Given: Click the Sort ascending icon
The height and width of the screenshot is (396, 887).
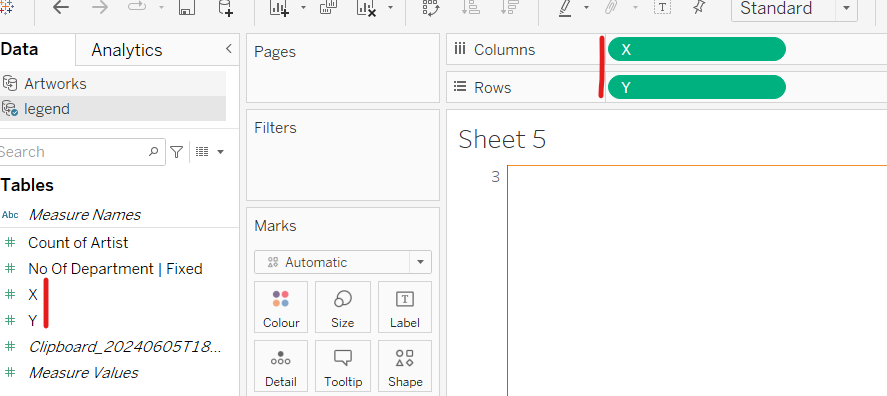Looking at the screenshot, I should pyautogui.click(x=471, y=7).
